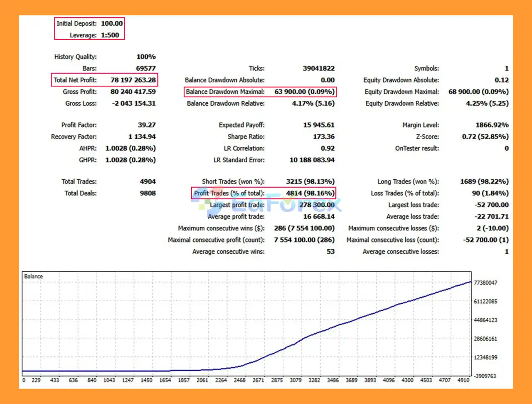Click the Balance Drawdown Maximal label
This screenshot has width=532, height=404.
225,92
